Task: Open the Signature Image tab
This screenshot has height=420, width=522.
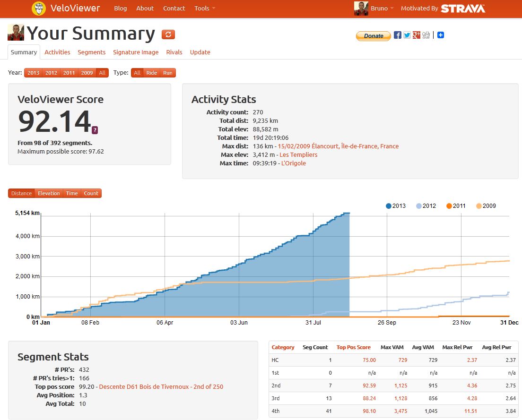Action: (136, 52)
